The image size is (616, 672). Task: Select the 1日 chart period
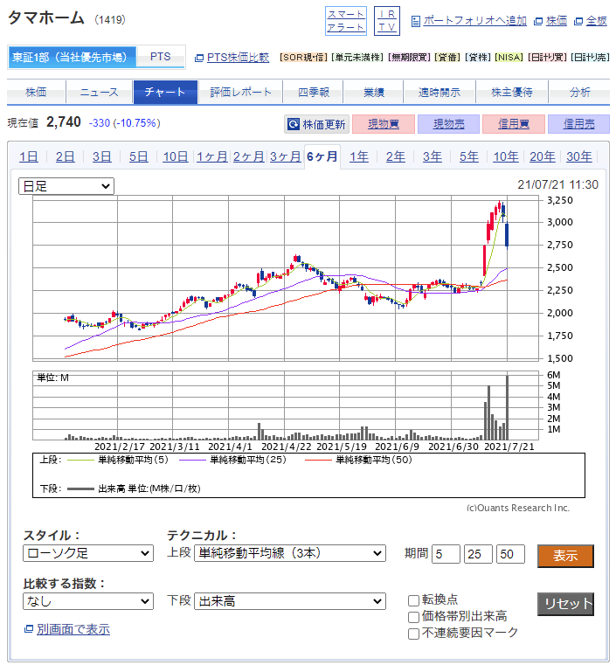coord(28,156)
